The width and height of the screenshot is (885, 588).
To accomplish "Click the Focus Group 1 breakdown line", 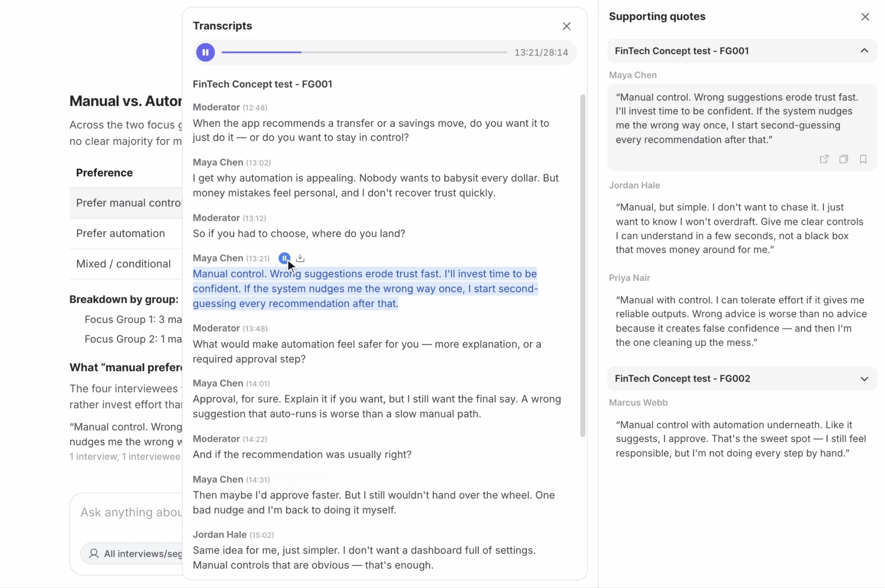I will 133,319.
